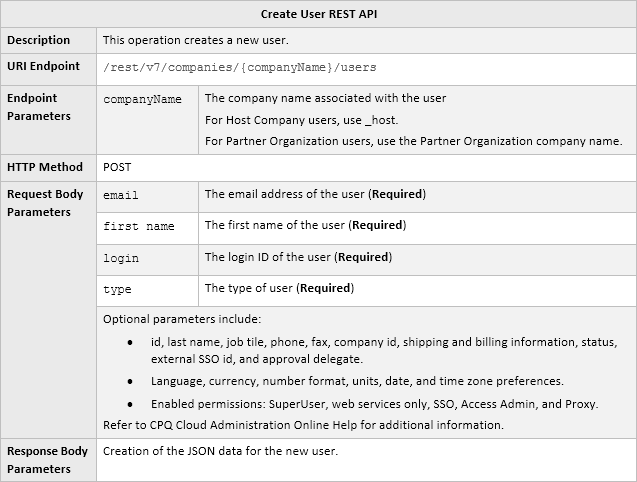Select the email parameter name

point(121,195)
